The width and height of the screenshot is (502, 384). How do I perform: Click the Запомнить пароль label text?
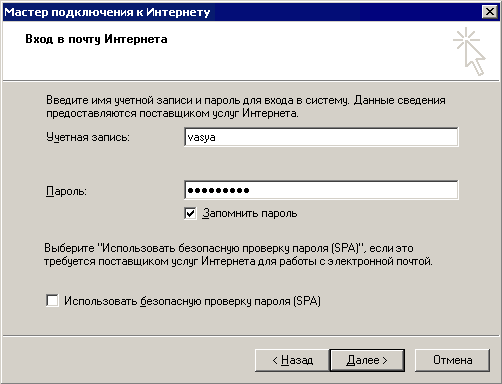coord(250,213)
